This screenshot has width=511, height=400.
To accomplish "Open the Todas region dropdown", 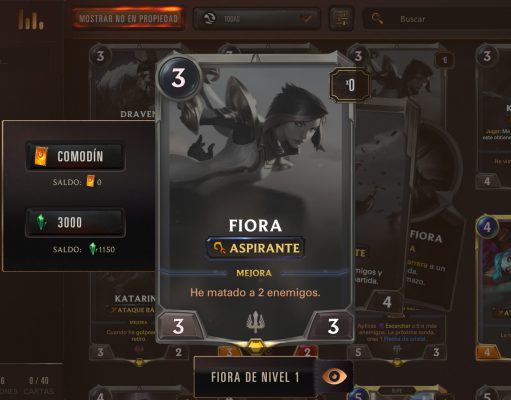I will (257, 19).
